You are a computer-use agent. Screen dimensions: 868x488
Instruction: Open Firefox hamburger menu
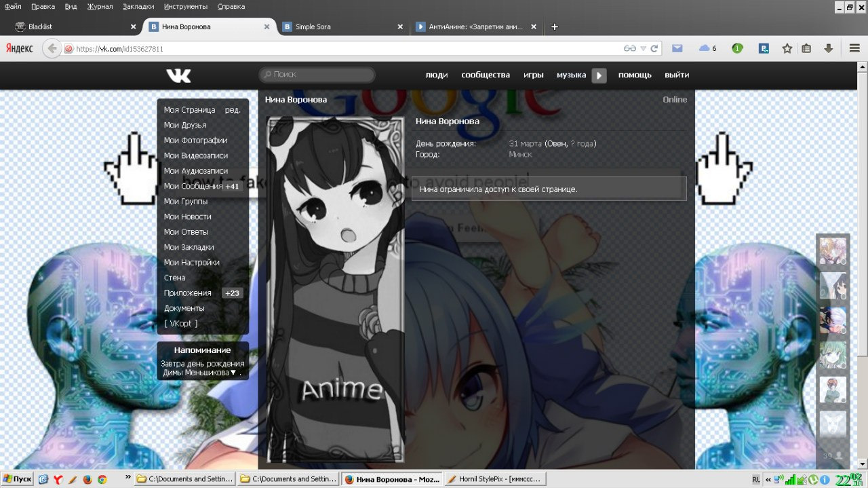[854, 48]
